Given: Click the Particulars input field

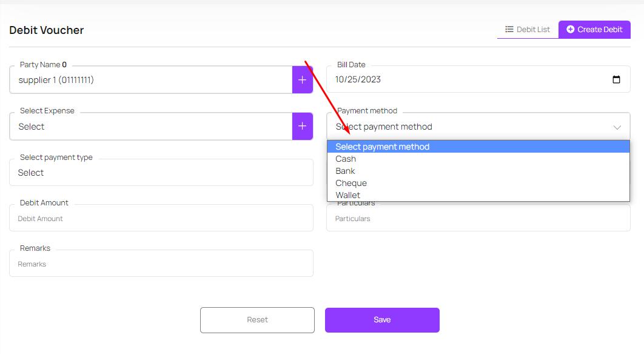Looking at the screenshot, I should pyautogui.click(x=478, y=219).
